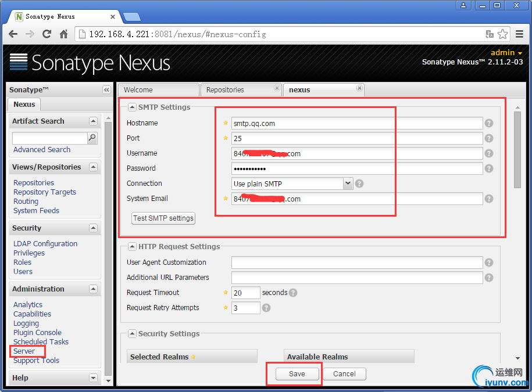Cancel the configuration changes
The height and width of the screenshot is (392, 532).
click(x=344, y=373)
